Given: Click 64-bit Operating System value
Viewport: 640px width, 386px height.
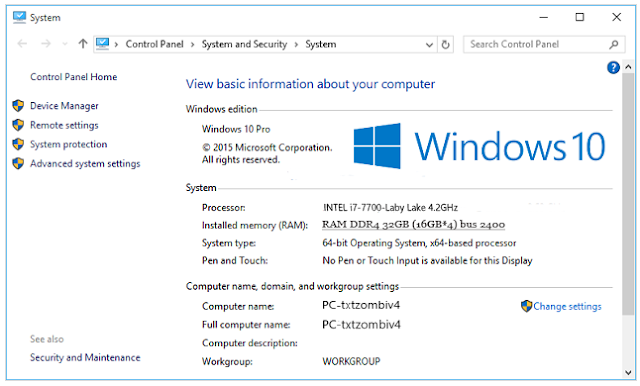Looking at the screenshot, I should [419, 243].
